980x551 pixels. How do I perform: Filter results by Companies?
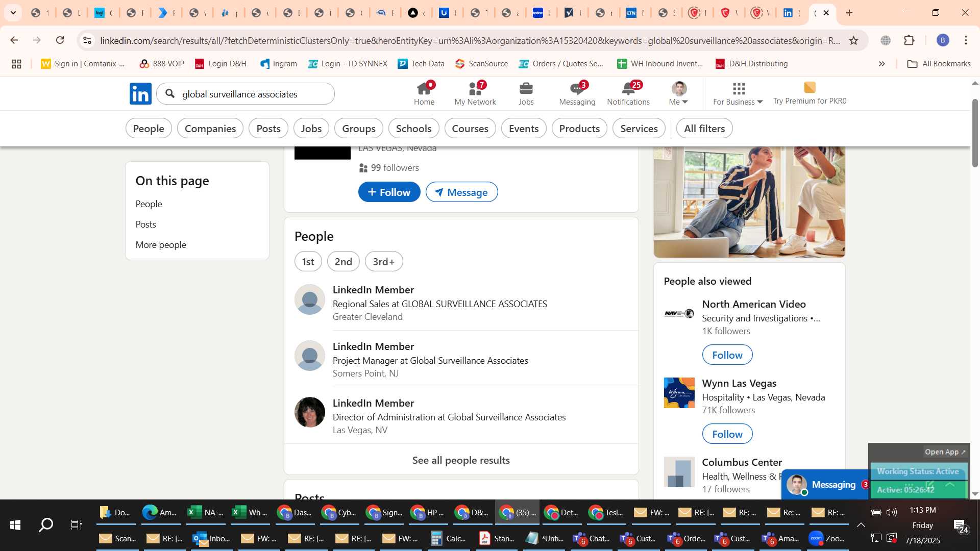tap(210, 129)
